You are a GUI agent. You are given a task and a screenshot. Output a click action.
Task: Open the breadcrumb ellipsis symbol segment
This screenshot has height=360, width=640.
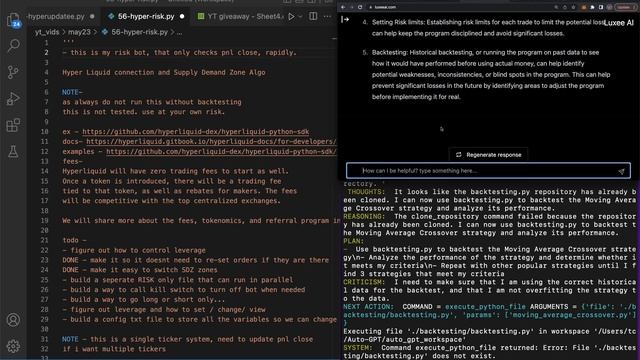[180, 32]
